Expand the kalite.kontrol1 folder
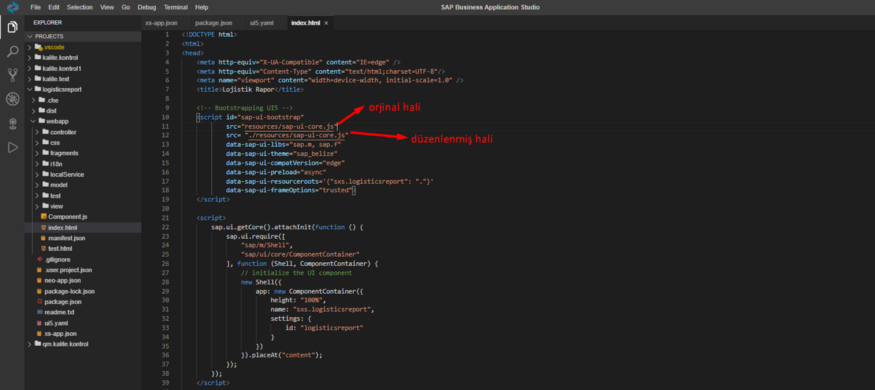 (30, 68)
